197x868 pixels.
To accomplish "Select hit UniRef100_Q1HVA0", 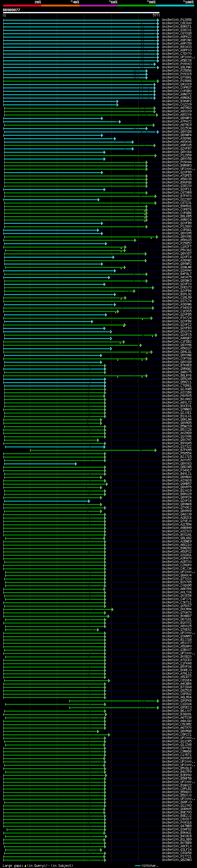I will coord(177,271).
